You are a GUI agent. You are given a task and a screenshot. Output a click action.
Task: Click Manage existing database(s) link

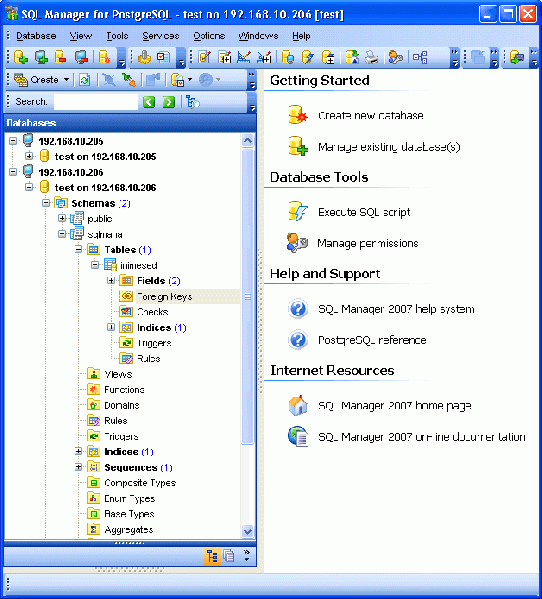pyautogui.click(x=389, y=147)
